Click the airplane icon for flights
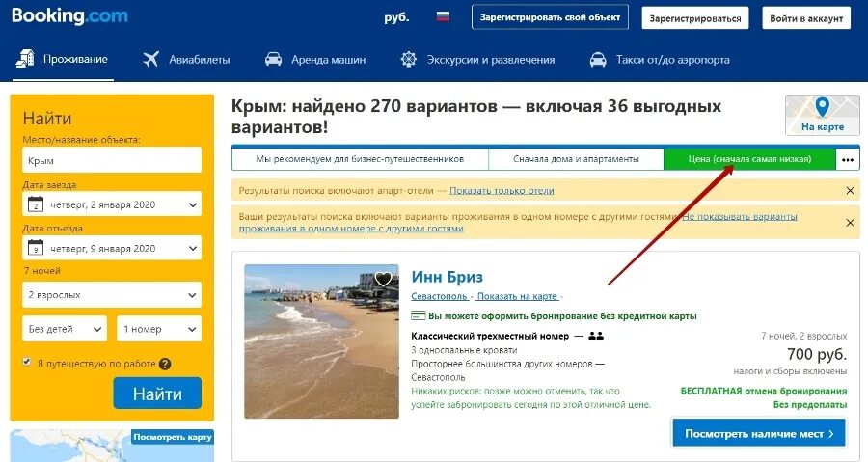 (150, 59)
